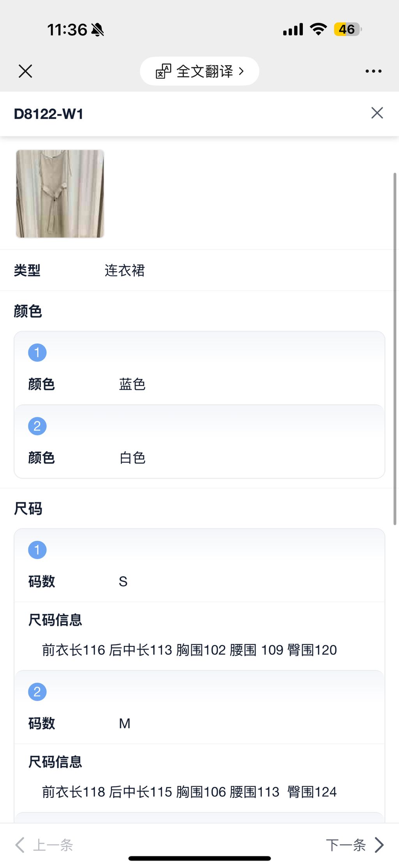This screenshot has width=399, height=868.
Task: Tap the translate icon in the top pill
Action: point(163,71)
